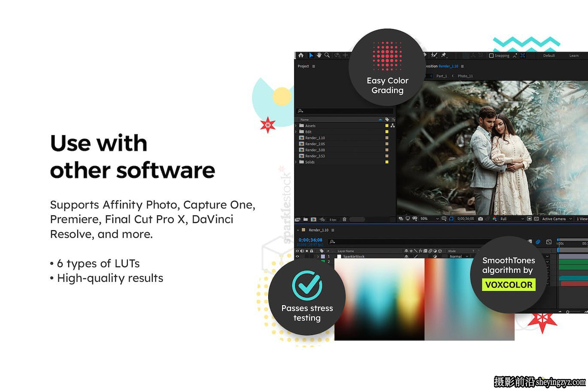The image size is (588, 392).
Task: Hide the SparkleStock layer with its eye
Action: pos(297,256)
